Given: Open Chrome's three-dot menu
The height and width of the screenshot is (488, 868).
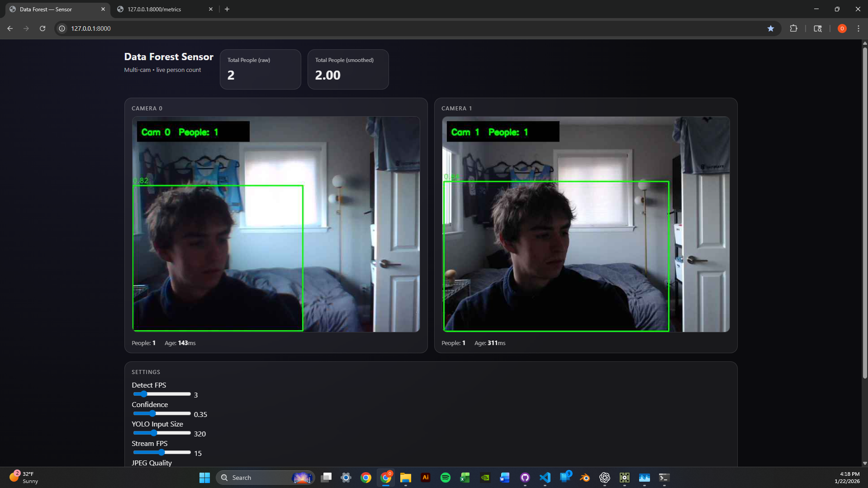Looking at the screenshot, I should pyautogui.click(x=859, y=28).
